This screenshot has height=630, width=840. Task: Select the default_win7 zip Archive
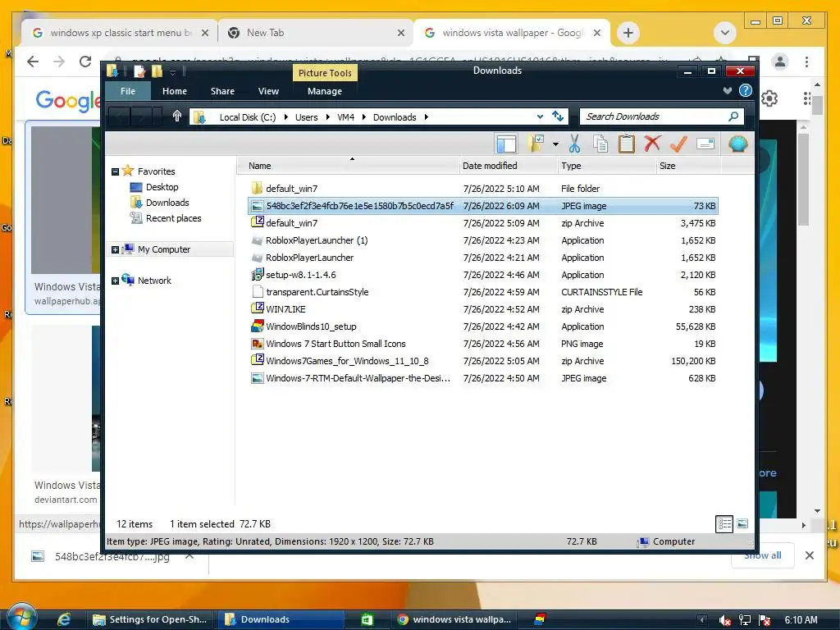coord(482,223)
